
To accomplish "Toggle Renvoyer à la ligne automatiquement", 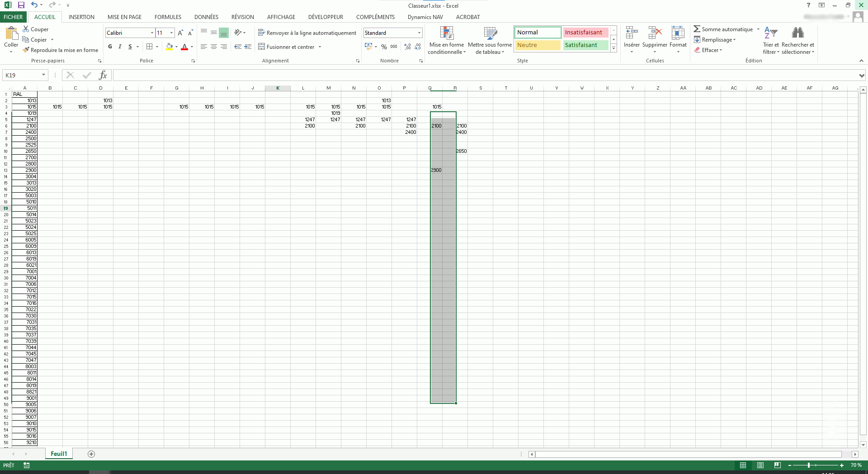I will pyautogui.click(x=307, y=33).
